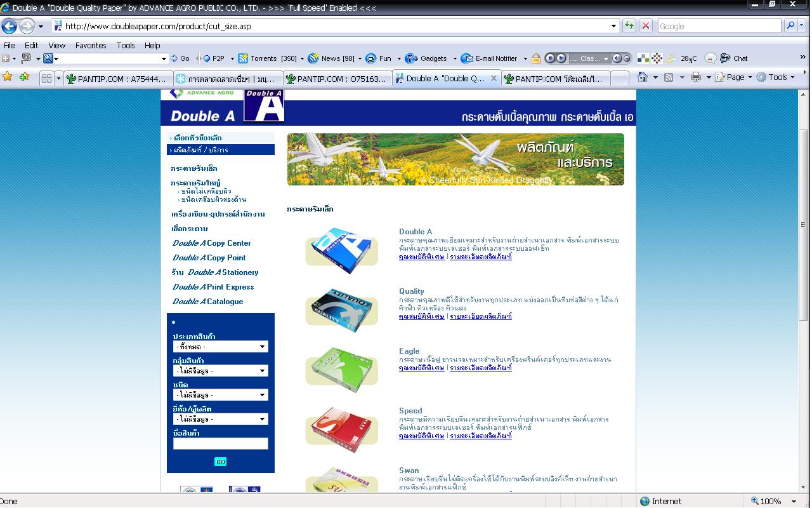
Task: Switch to the PANTIP.COM : O75163 tab
Action: [337, 78]
